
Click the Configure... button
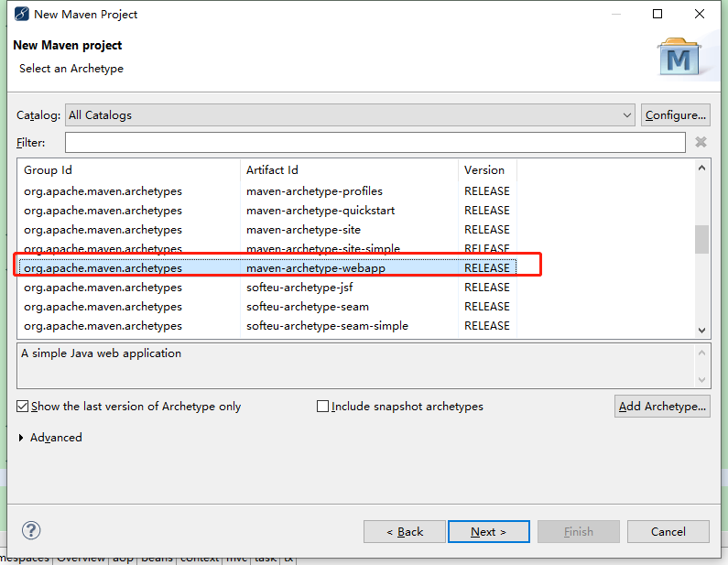676,115
